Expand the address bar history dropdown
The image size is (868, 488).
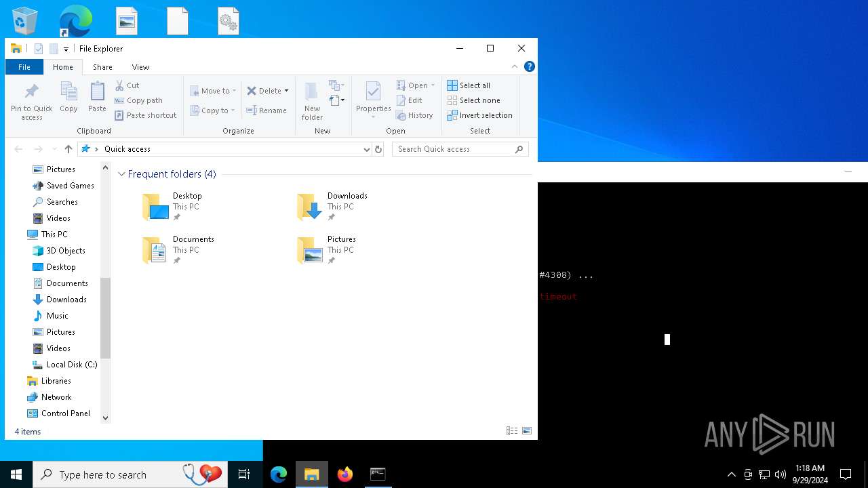pyautogui.click(x=367, y=149)
